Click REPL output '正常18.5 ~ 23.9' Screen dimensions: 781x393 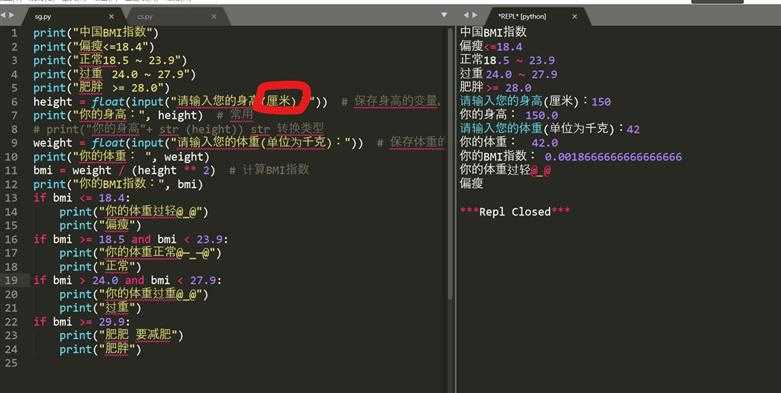pos(507,60)
